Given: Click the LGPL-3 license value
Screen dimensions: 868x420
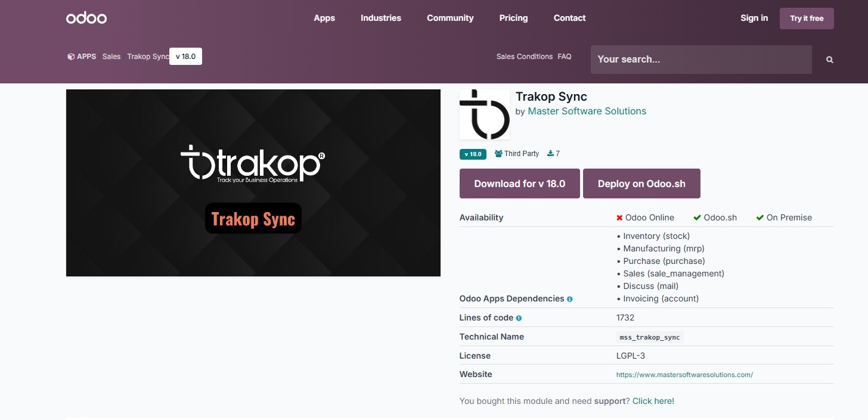Looking at the screenshot, I should point(631,356).
